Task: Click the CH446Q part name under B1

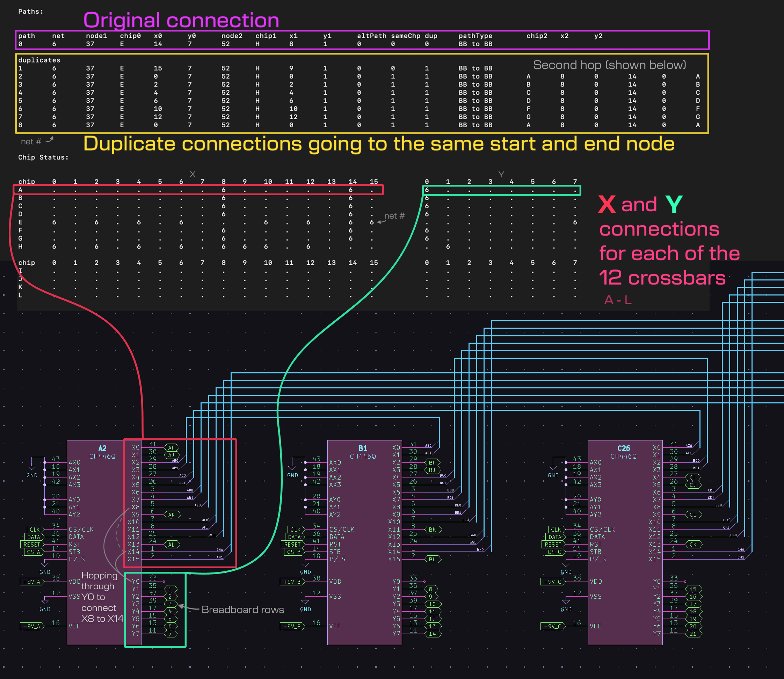Action: click(363, 456)
